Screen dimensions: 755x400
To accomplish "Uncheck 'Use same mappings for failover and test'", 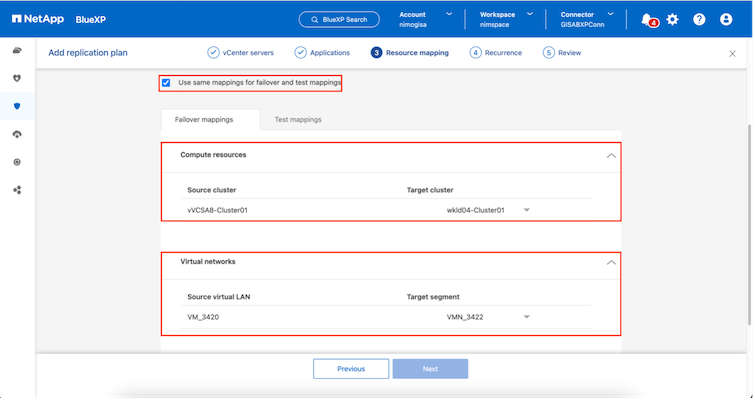I will (x=166, y=82).
